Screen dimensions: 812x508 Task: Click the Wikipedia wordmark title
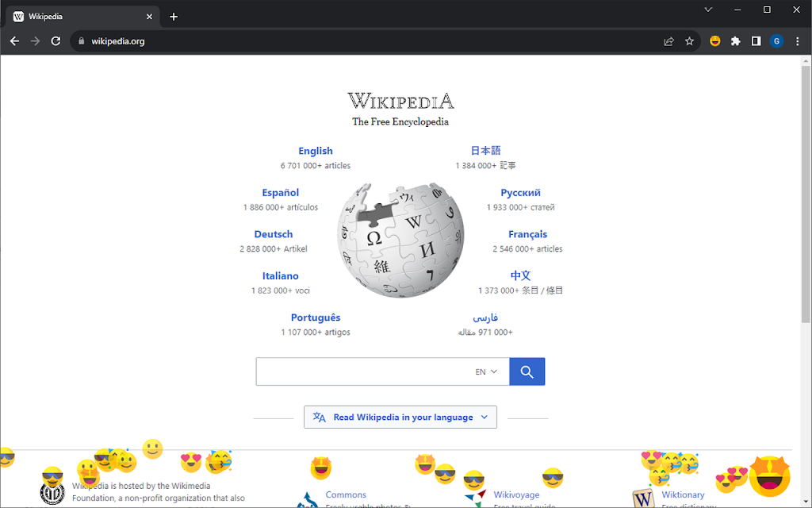click(400, 101)
